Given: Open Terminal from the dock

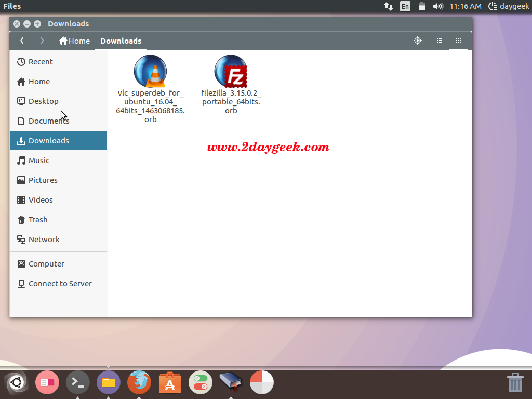Looking at the screenshot, I should tap(78, 382).
